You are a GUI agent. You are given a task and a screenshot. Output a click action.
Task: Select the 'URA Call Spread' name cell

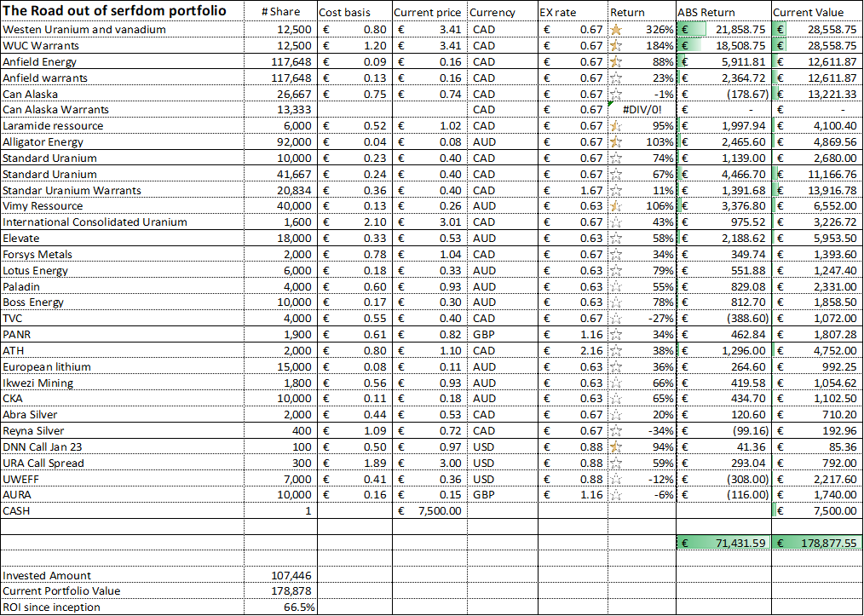click(122, 463)
